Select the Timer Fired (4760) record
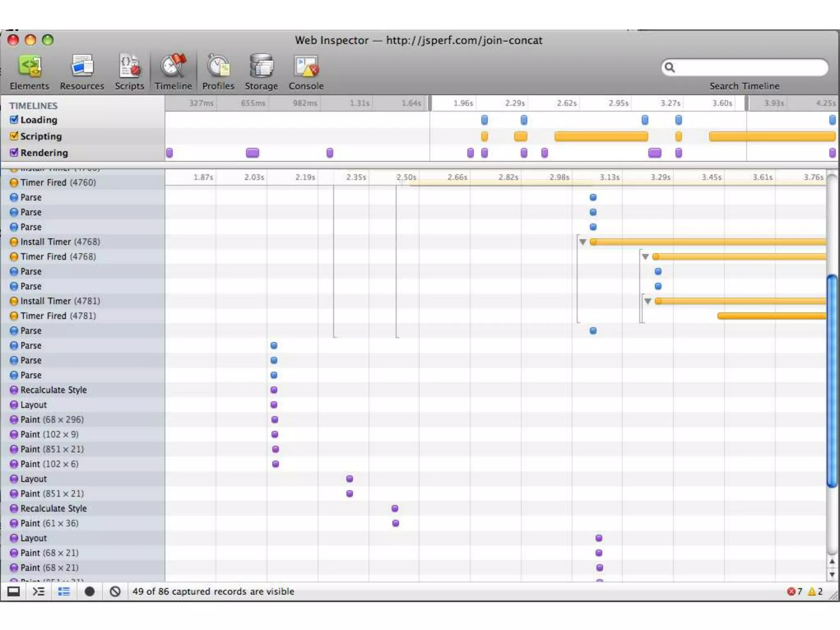The height and width of the screenshot is (630, 840). tap(58, 183)
